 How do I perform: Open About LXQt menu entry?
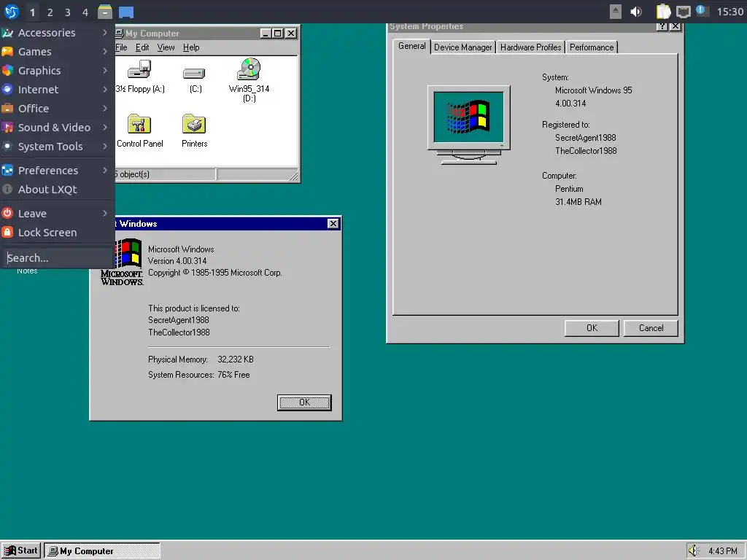pos(56,190)
